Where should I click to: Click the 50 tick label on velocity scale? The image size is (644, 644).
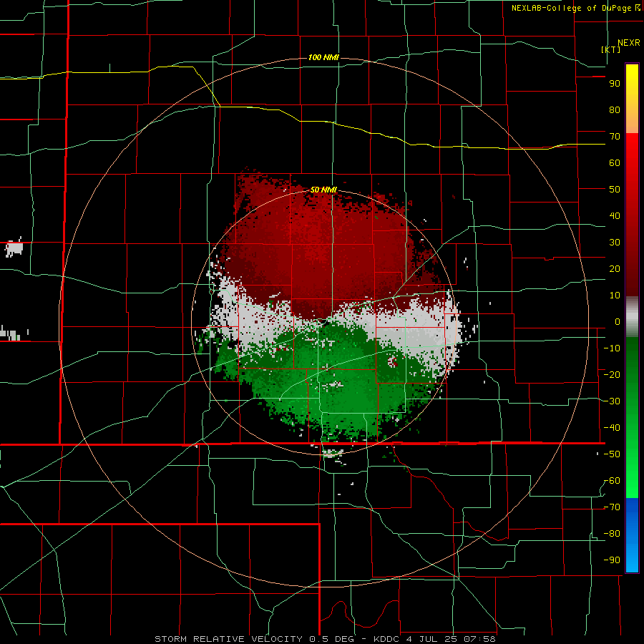[x=615, y=190]
